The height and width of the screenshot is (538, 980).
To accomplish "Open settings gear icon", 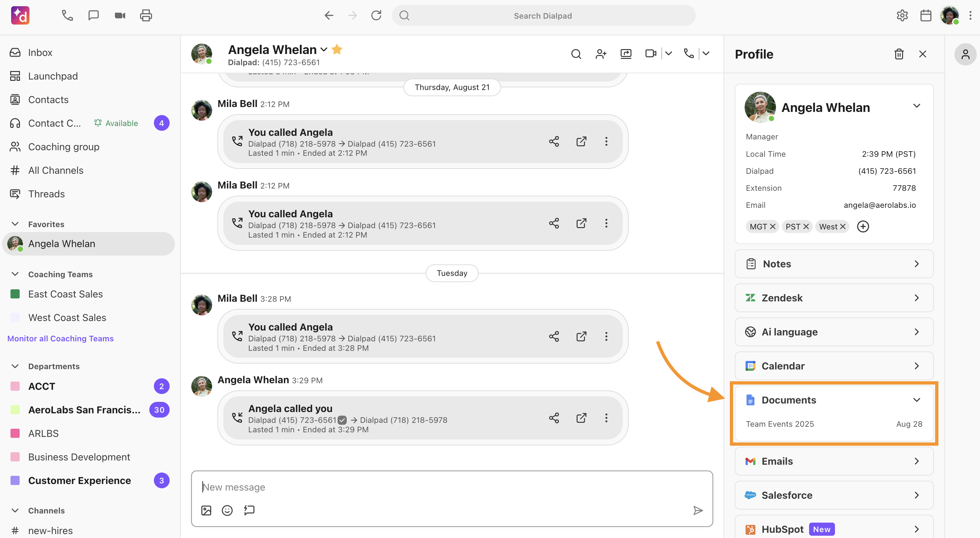I will pos(902,16).
